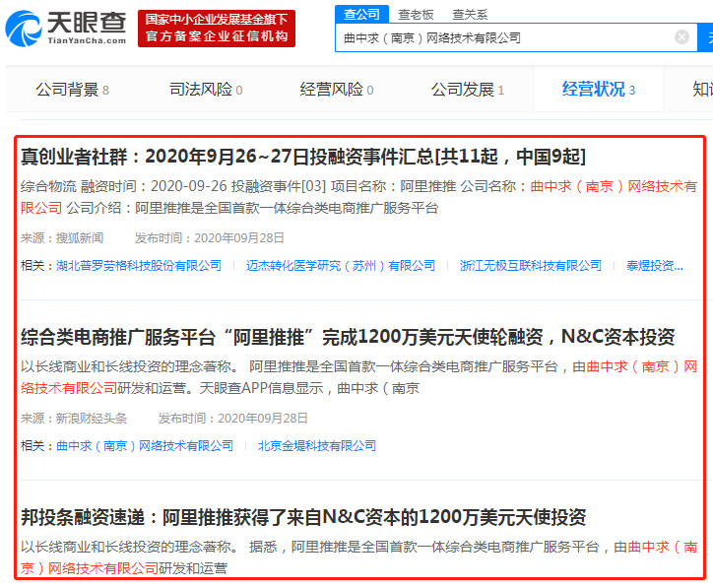The height and width of the screenshot is (588, 713).
Task: Open related company 北京金堤科技有限公司
Action: point(317,445)
